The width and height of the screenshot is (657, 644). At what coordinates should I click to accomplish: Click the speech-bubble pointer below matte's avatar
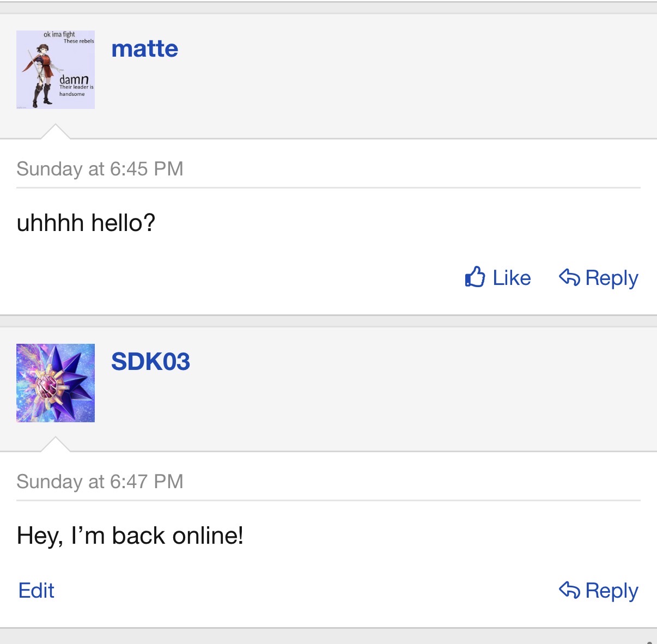point(56,132)
